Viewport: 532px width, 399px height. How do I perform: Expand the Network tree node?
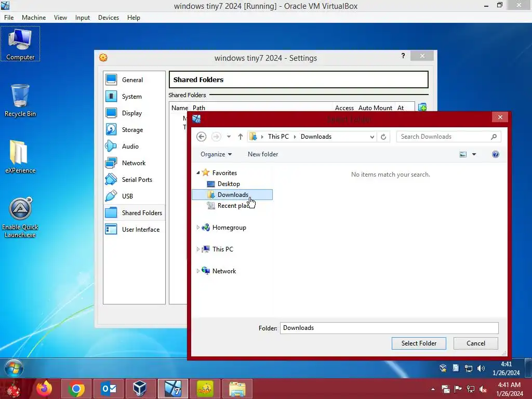click(x=198, y=271)
